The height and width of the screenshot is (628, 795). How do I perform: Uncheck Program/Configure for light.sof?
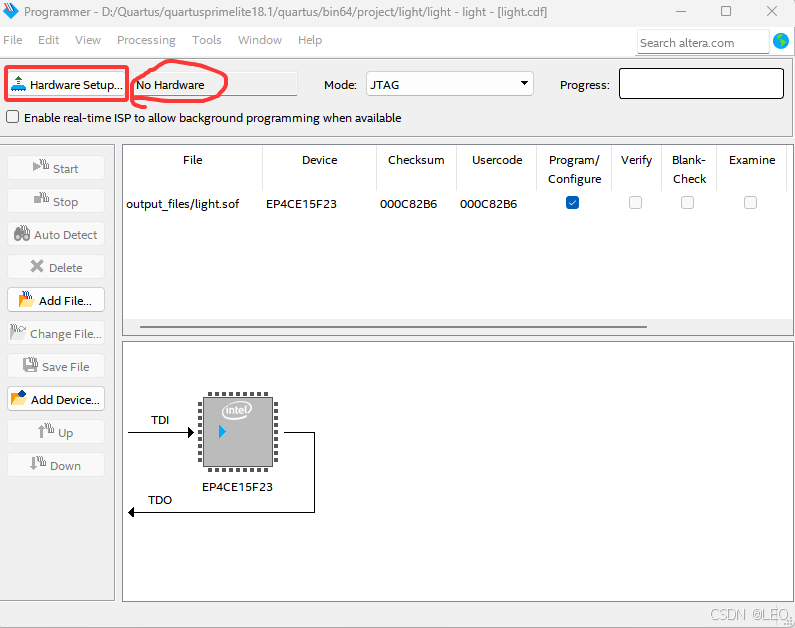click(572, 203)
